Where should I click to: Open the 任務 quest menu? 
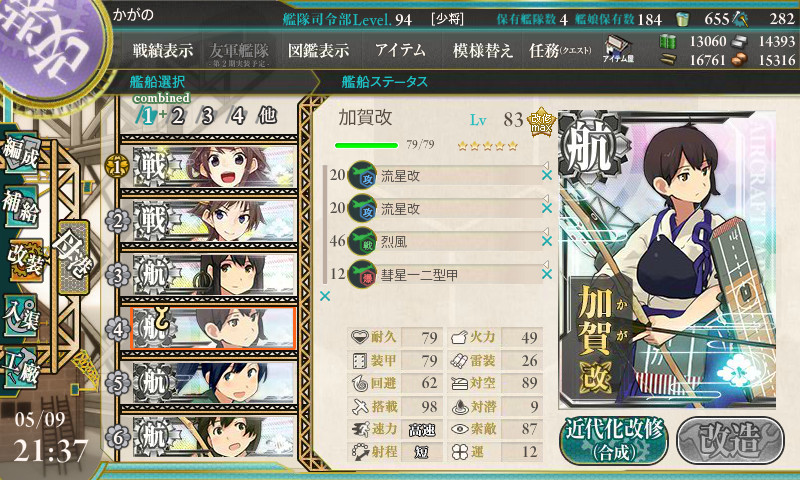560,50
